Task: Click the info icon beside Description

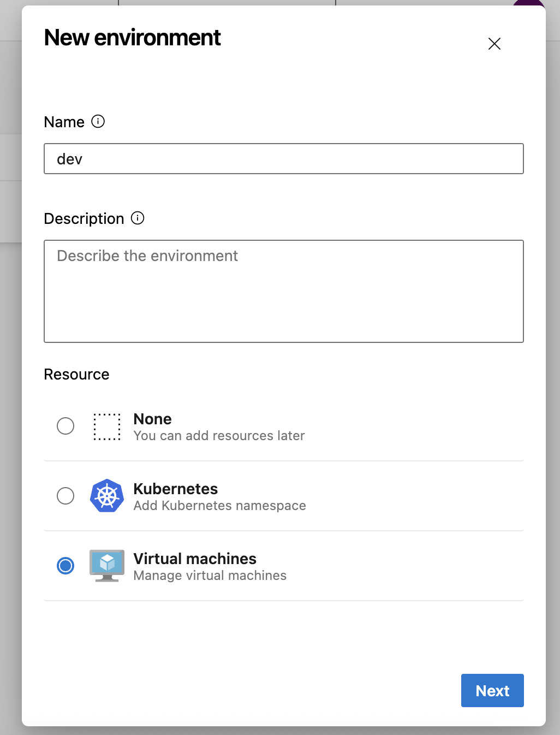Action: 138,218
